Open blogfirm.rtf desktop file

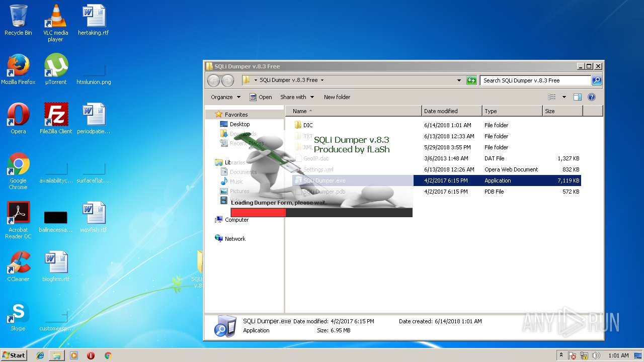[56, 266]
